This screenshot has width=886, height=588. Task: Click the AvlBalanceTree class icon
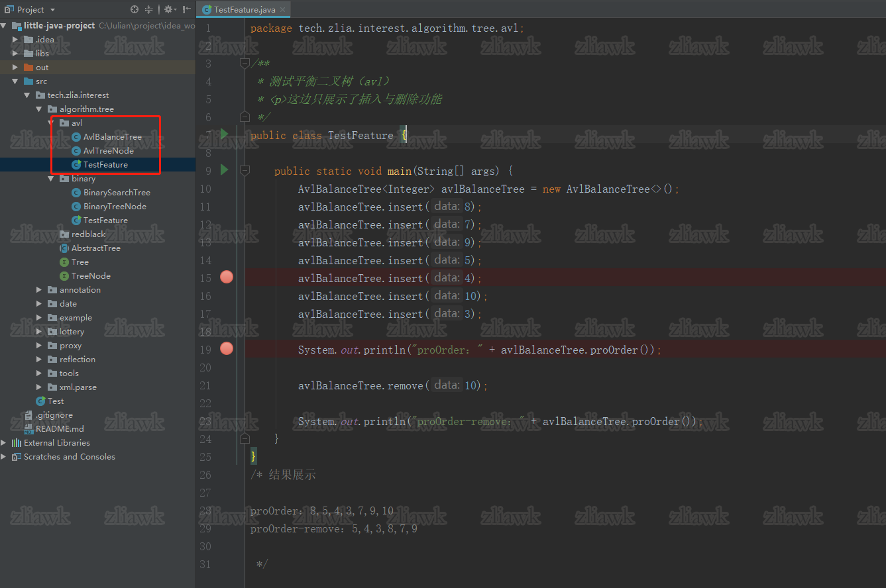pyautogui.click(x=76, y=137)
